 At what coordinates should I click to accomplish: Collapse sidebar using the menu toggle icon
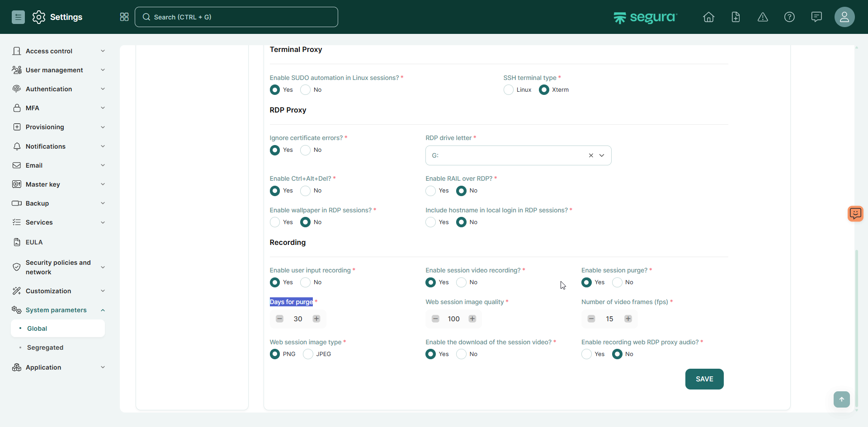pos(18,17)
